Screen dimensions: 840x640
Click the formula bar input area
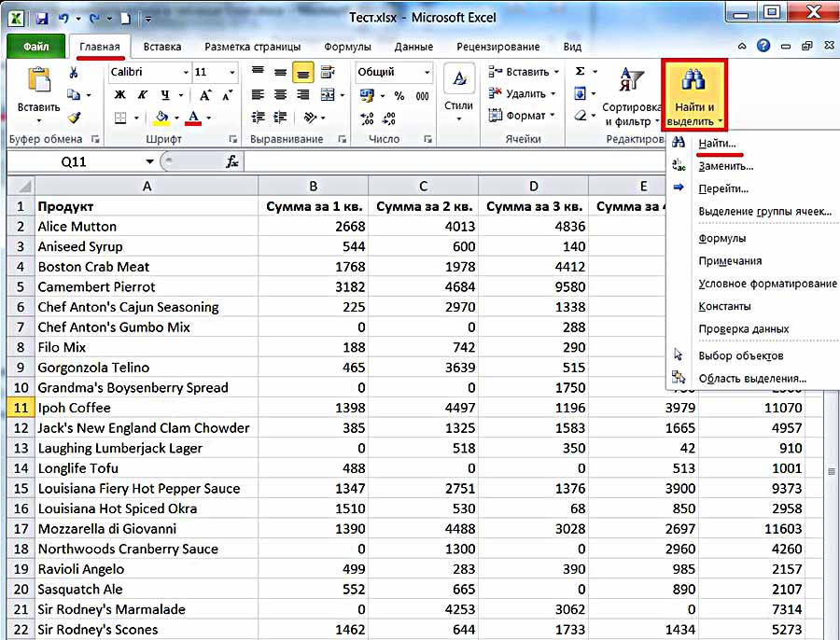pos(455,161)
